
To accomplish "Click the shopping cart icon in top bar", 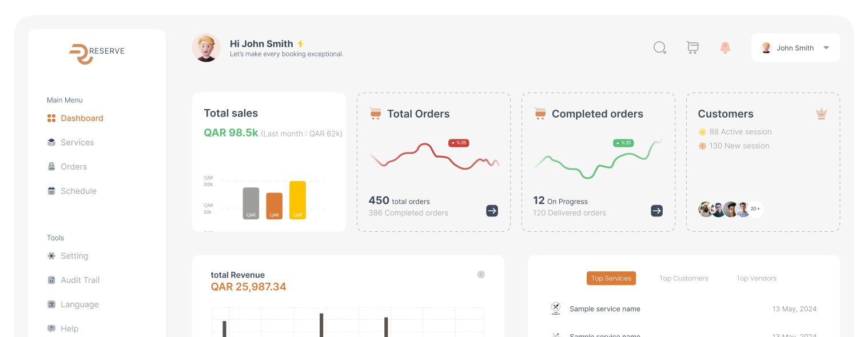I will (692, 47).
